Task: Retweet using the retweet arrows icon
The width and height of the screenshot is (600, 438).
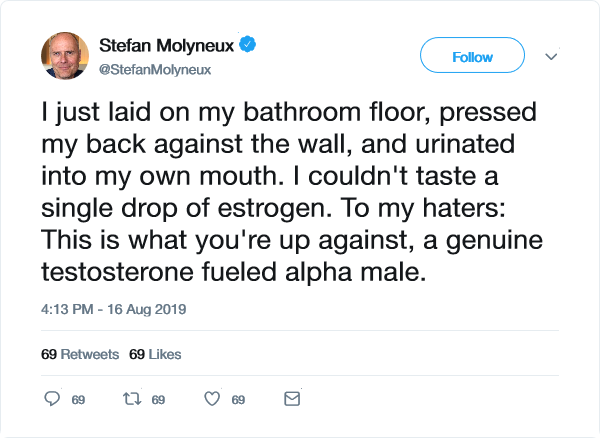Action: click(131, 399)
